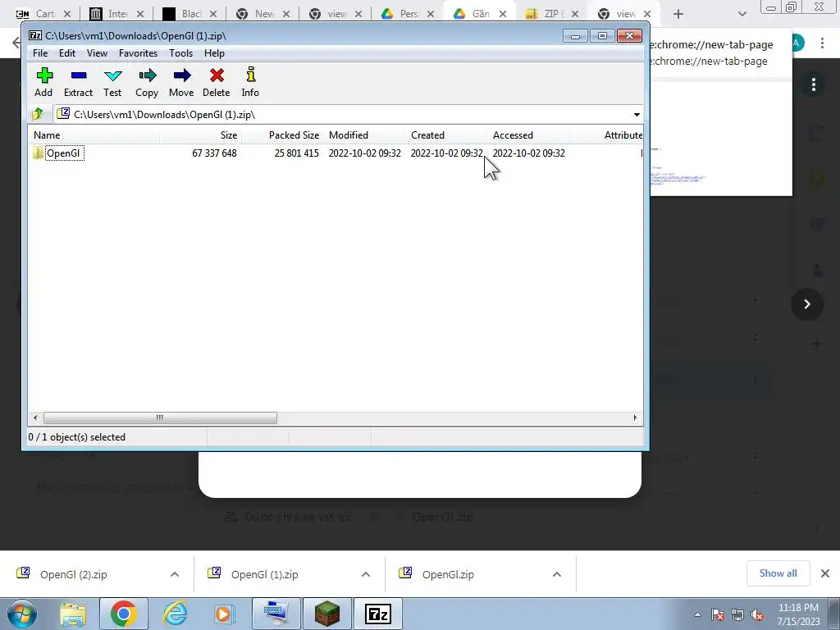Close the Găn Google Drive tab

point(503,14)
